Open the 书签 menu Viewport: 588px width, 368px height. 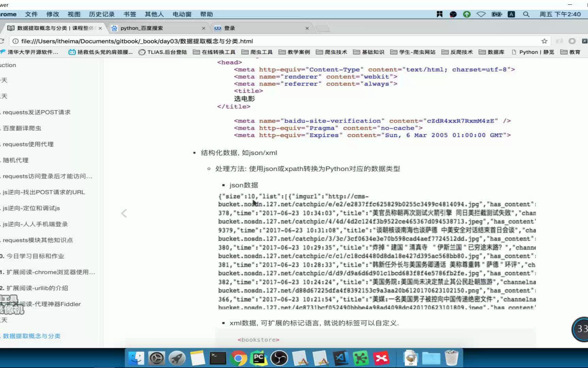(130, 14)
